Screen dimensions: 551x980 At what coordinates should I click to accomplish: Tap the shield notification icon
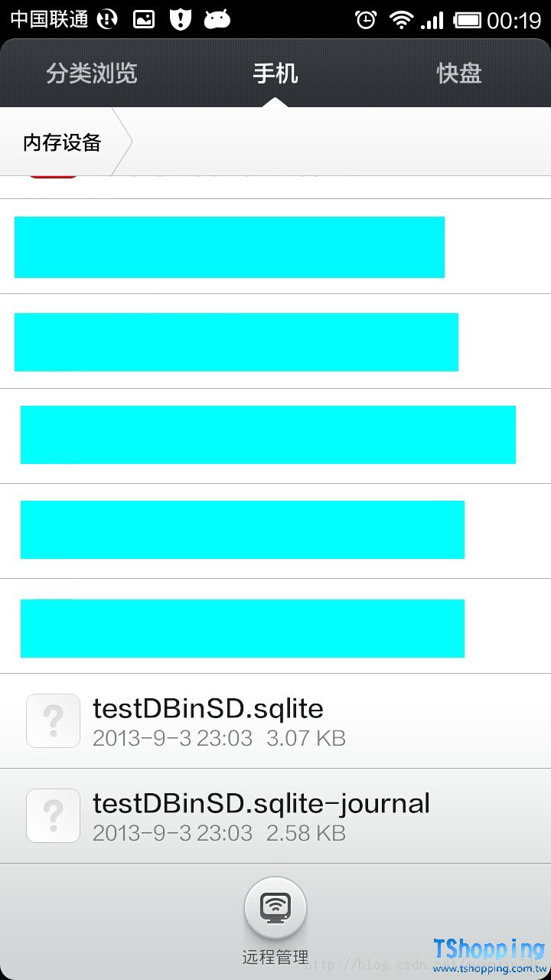coord(180,20)
